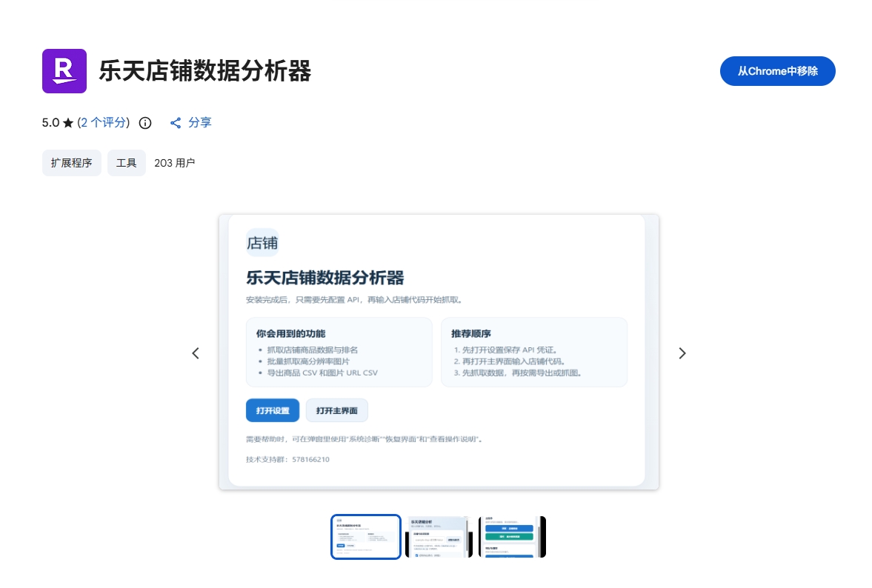Click the 推荐顺序 card in preview image
872x588 pixels.
[534, 353]
